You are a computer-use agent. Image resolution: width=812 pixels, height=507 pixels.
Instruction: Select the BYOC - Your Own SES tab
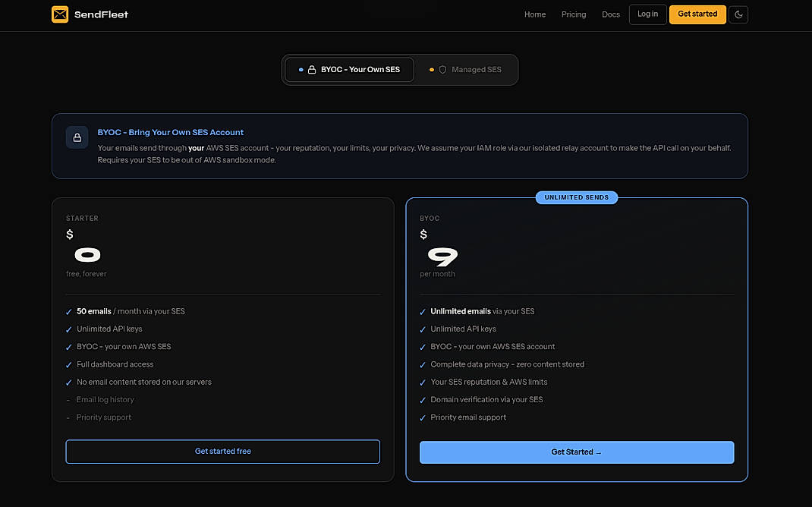coord(349,69)
